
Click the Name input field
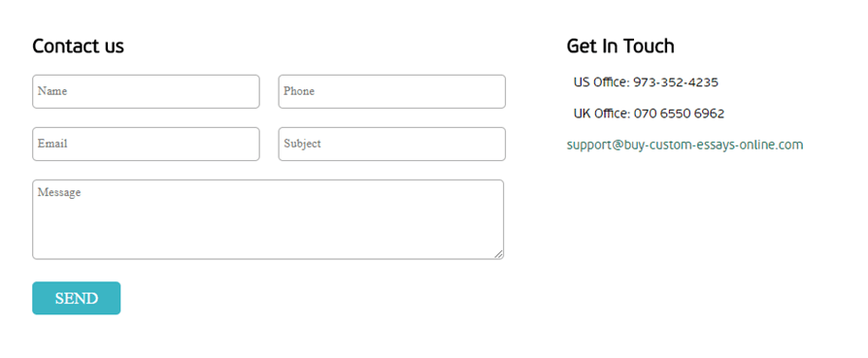pos(147,91)
